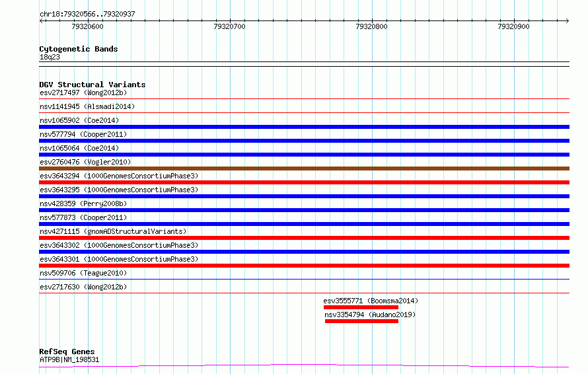Click the red bar under esv3643294

click(304, 182)
